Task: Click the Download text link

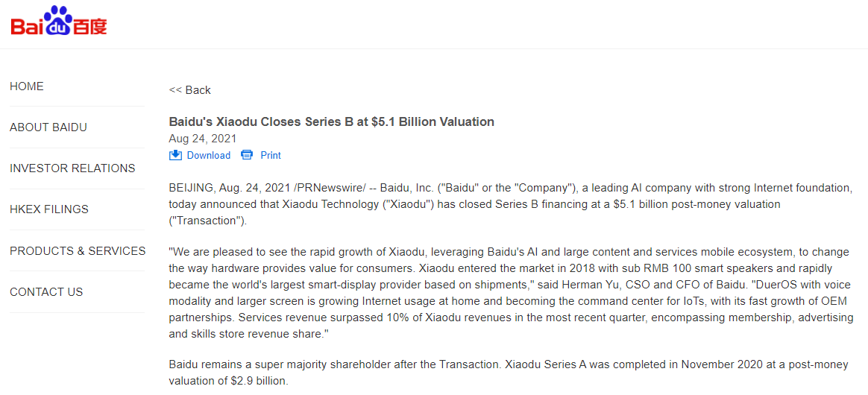Action: pyautogui.click(x=208, y=155)
